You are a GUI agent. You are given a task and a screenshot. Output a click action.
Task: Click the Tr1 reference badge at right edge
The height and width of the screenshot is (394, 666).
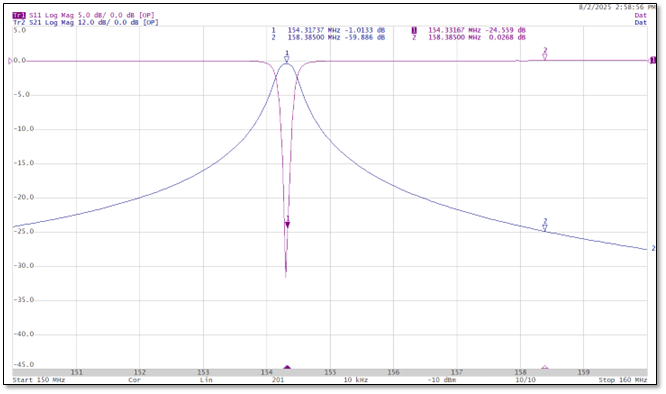coord(652,61)
